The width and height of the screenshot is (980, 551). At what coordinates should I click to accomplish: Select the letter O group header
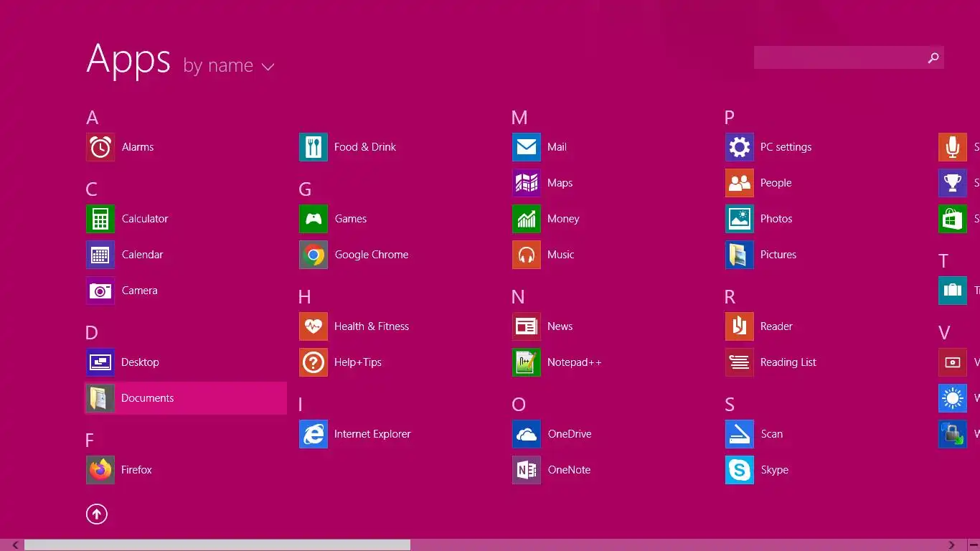coord(519,405)
